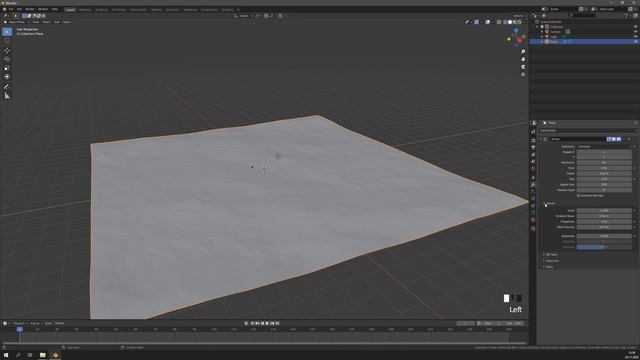Viewport: 640px width, 360px height.
Task: Select the Measure tool
Action: 7,96
